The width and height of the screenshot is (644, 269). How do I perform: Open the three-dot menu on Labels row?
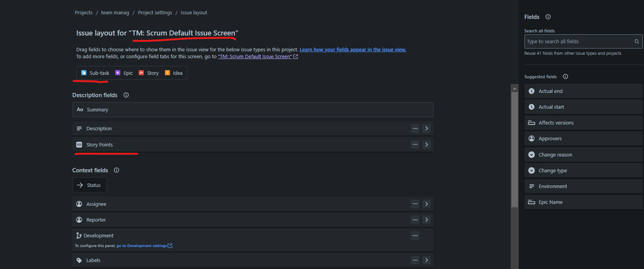[x=415, y=260]
